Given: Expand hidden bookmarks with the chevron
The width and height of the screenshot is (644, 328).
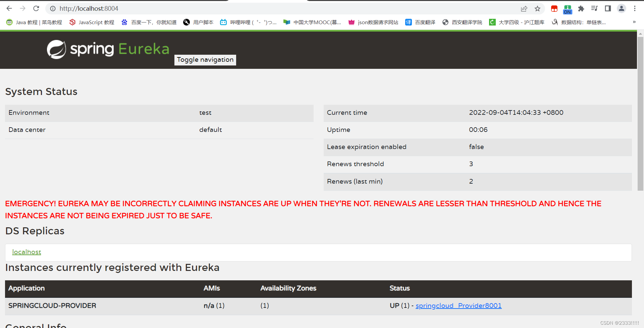Looking at the screenshot, I should pos(634,22).
